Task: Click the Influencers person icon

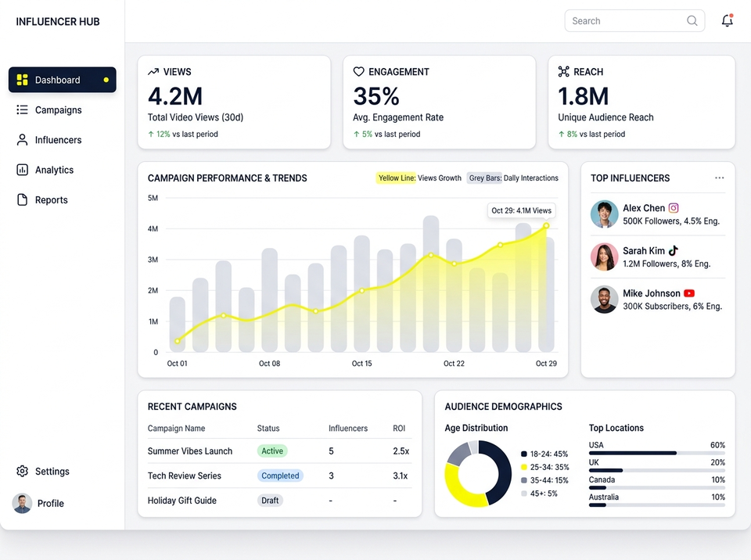Action: coord(22,139)
